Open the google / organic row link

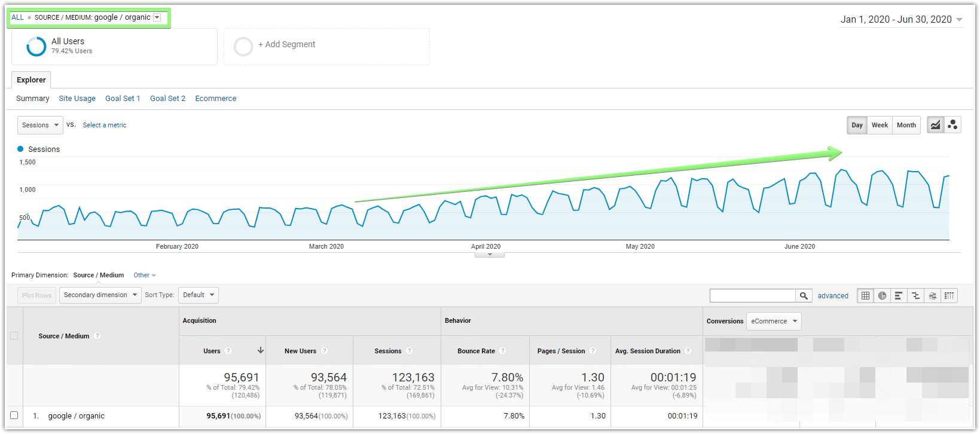(x=77, y=416)
